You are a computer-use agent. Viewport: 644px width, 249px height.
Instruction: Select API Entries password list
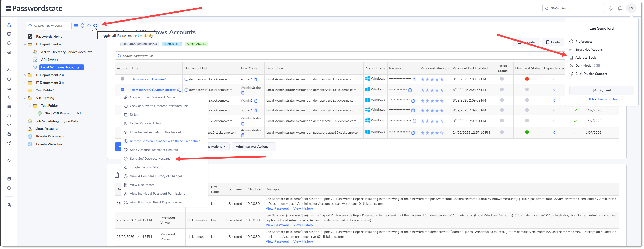pyautogui.click(x=49, y=60)
